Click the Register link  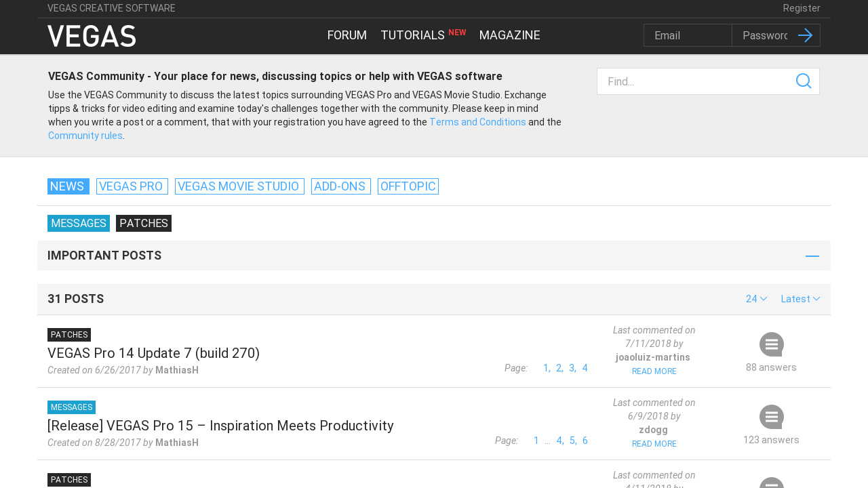[802, 8]
